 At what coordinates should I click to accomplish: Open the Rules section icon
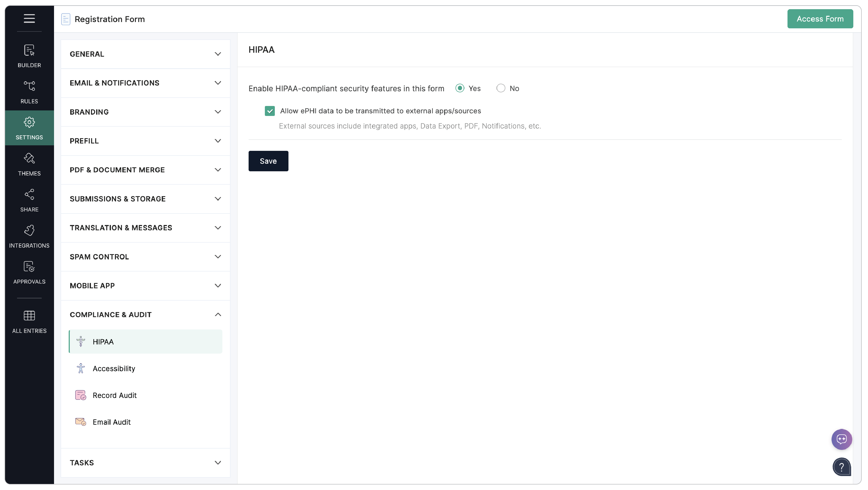(29, 92)
